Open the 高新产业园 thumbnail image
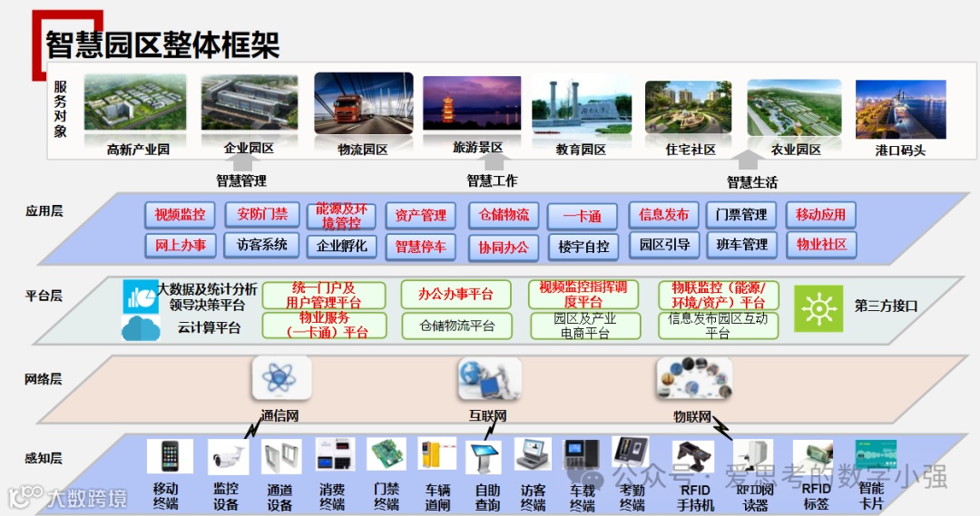Image resolution: width=980 pixels, height=516 pixels. 135,103
